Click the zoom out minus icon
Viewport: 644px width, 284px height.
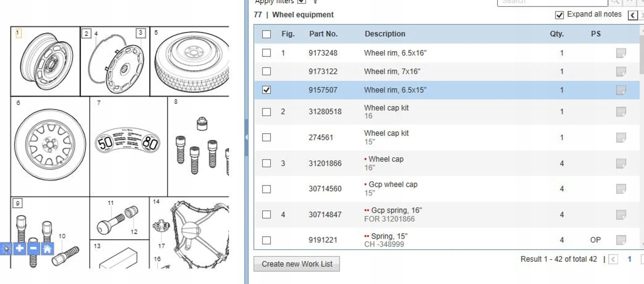pyautogui.click(x=33, y=249)
